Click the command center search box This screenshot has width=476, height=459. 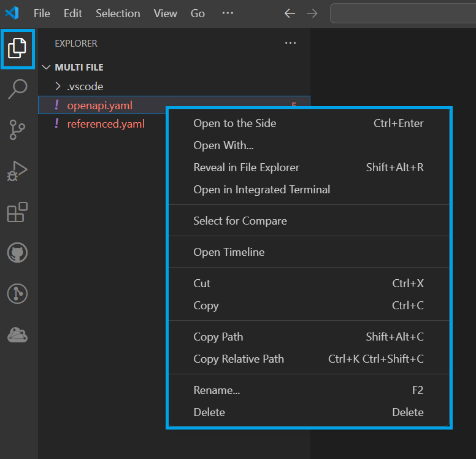[403, 13]
